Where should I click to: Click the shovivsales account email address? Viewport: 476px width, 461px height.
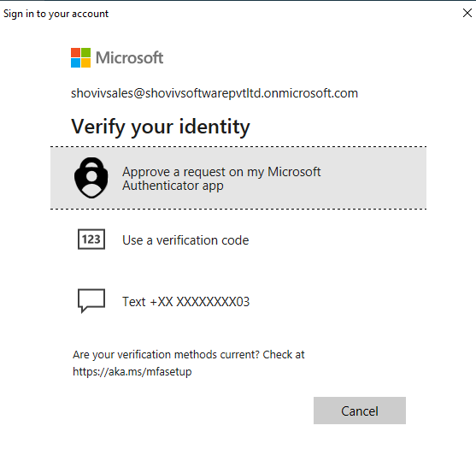point(214,93)
